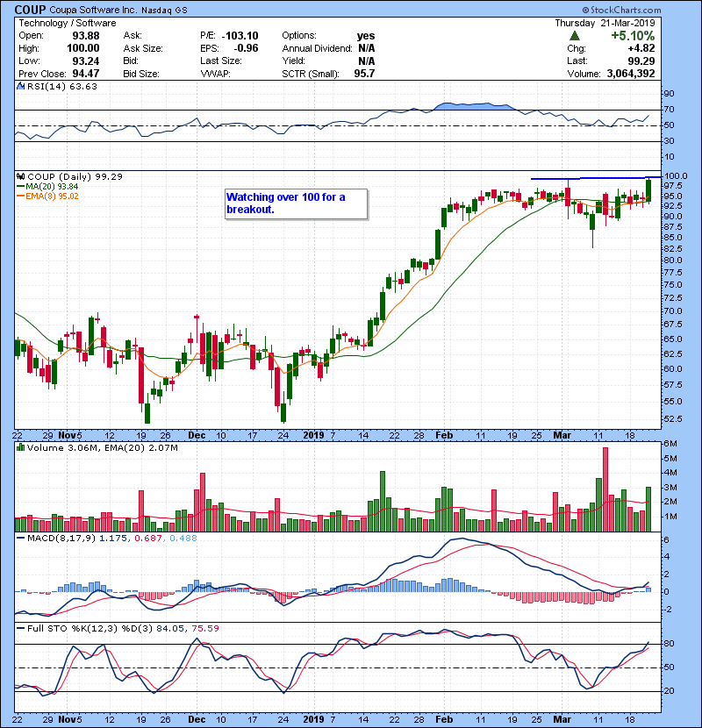Click the RSI indicator icon beside RSI(14)

coord(20,86)
